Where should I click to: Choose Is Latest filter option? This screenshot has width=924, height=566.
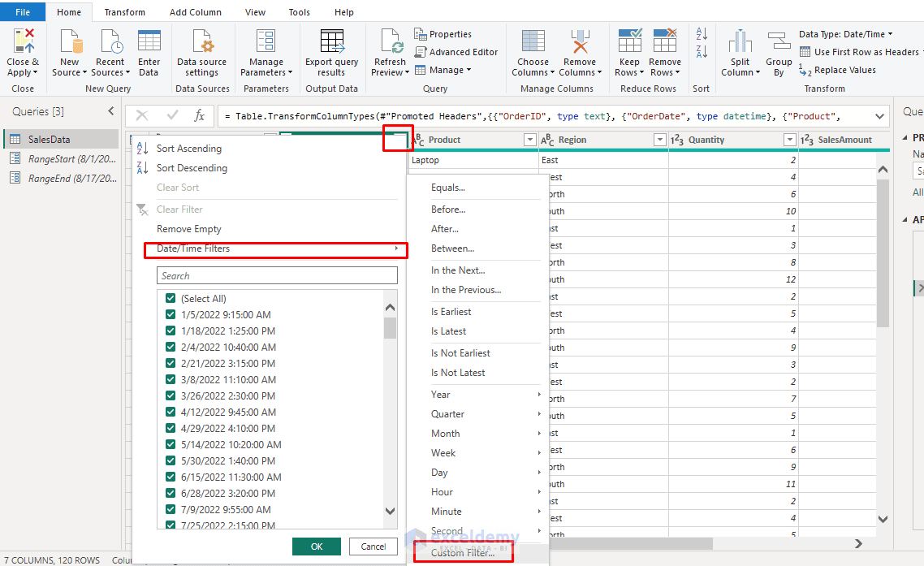pyautogui.click(x=448, y=331)
